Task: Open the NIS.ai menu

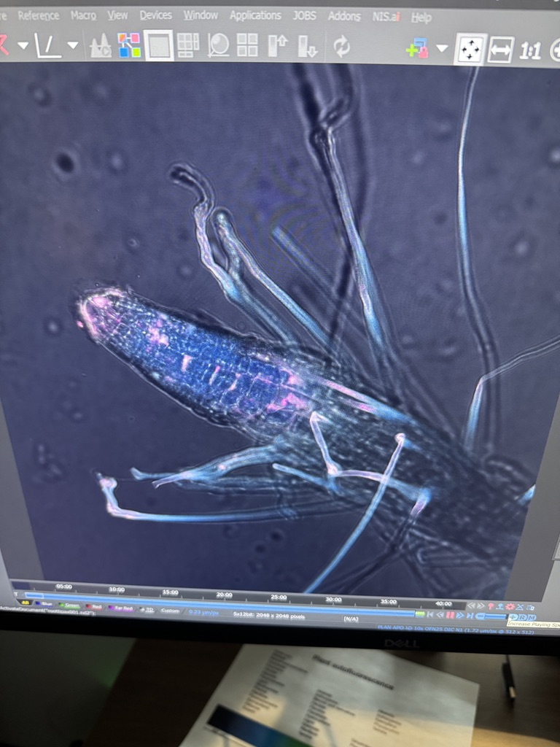Action: tap(386, 18)
